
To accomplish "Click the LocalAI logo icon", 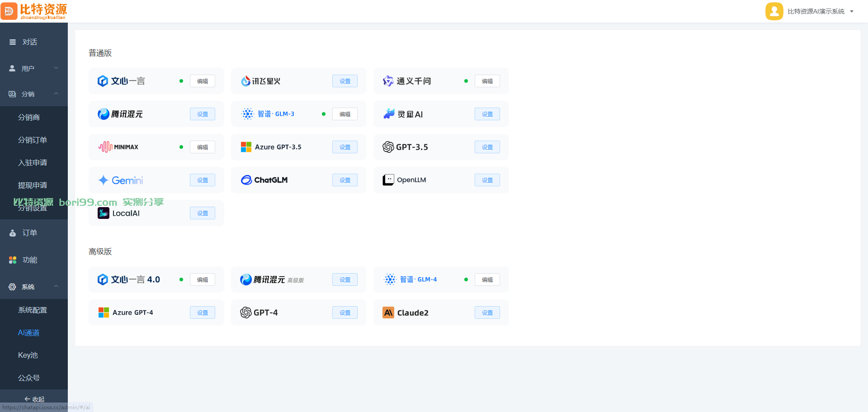I will click(104, 213).
